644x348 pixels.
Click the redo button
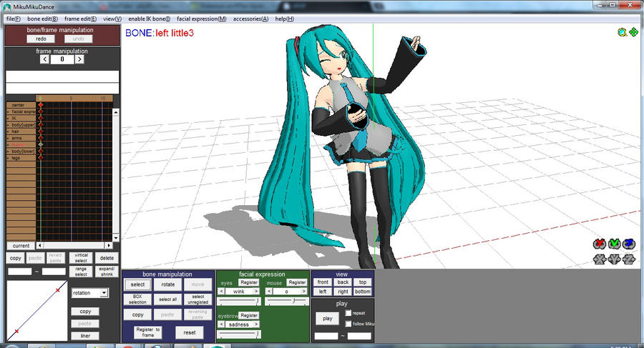[41, 39]
